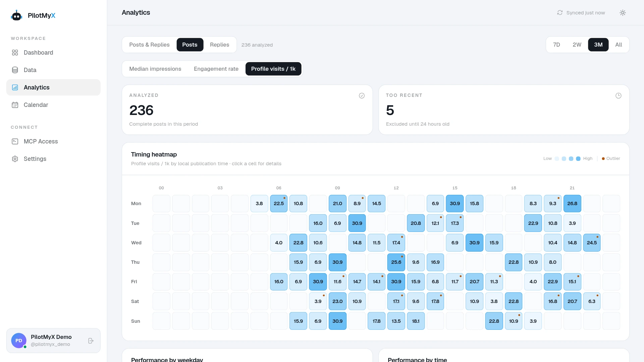Switch metric to Median impressions
Screen dimensions: 644x362
pyautogui.click(x=155, y=69)
